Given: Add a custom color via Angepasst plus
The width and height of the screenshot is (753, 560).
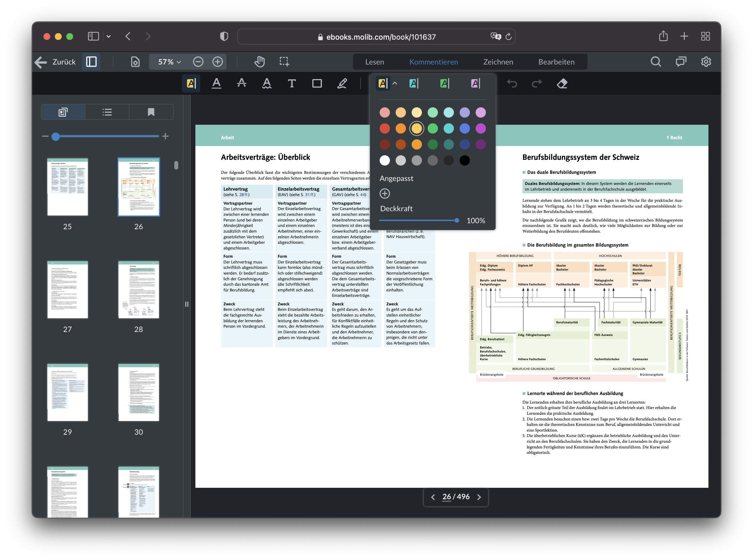Looking at the screenshot, I should click(384, 194).
